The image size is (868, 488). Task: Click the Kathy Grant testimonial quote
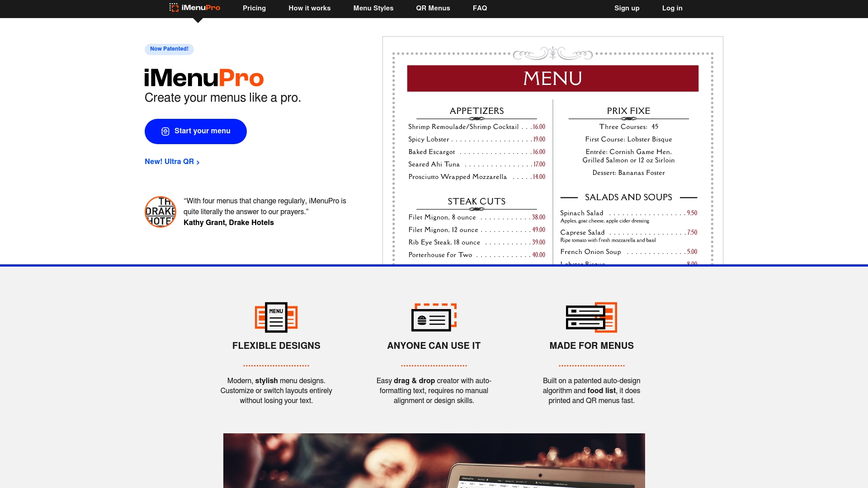264,206
